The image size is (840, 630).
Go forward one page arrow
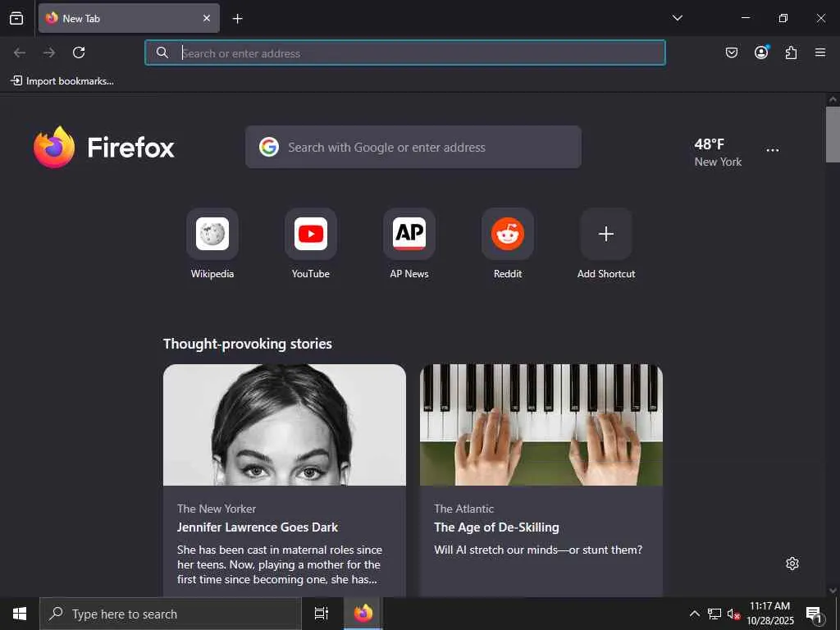point(49,52)
